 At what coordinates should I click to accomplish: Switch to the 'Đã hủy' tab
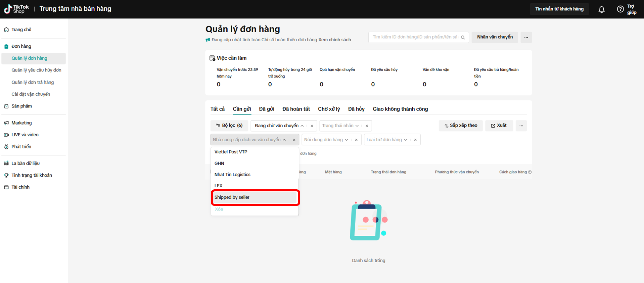pyautogui.click(x=356, y=109)
